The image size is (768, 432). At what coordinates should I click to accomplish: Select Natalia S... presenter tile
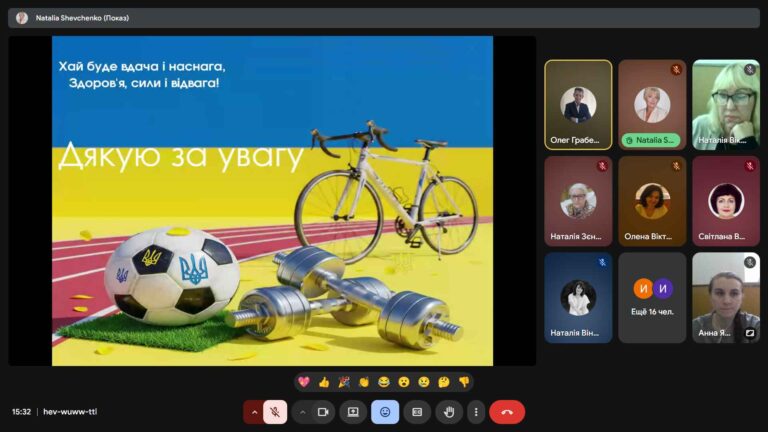click(652, 105)
